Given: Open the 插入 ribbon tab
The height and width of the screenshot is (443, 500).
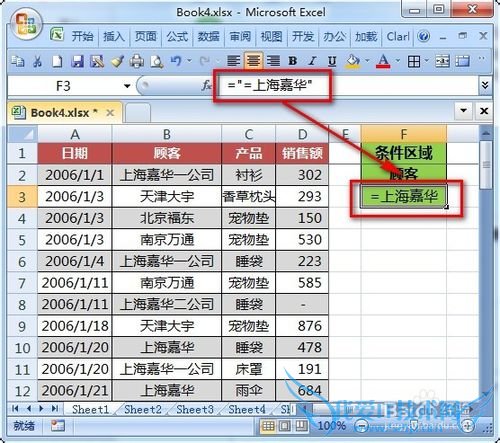Looking at the screenshot, I should point(114,36).
